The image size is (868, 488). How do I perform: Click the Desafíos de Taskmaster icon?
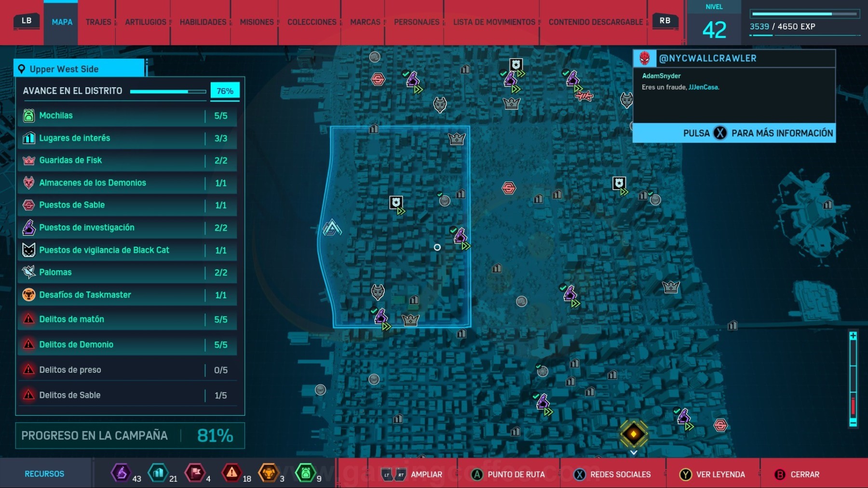pos(29,295)
